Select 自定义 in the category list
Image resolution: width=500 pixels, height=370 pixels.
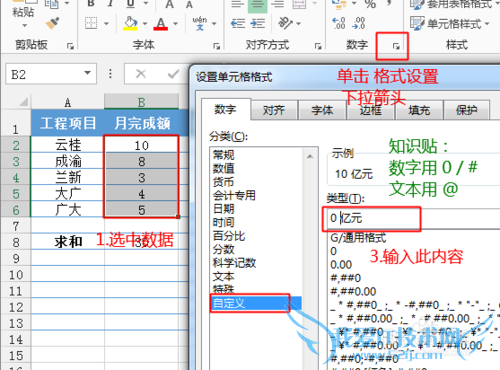tap(256, 303)
